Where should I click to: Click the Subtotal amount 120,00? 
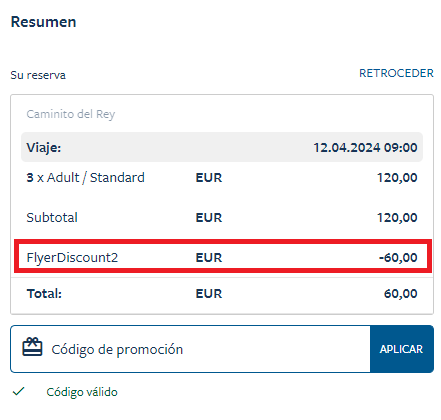pyautogui.click(x=397, y=218)
